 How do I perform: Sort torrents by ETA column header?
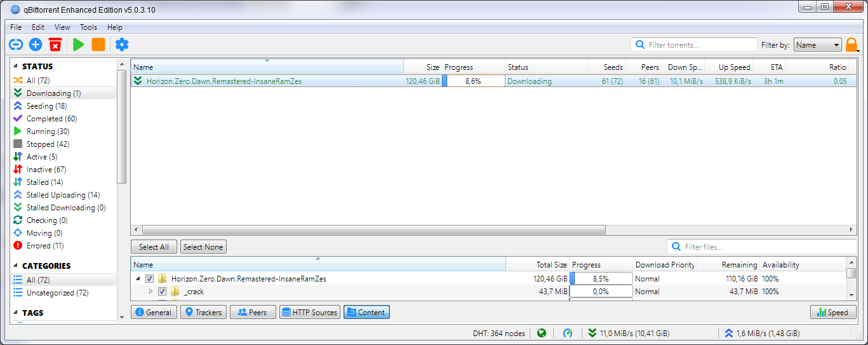click(770, 67)
